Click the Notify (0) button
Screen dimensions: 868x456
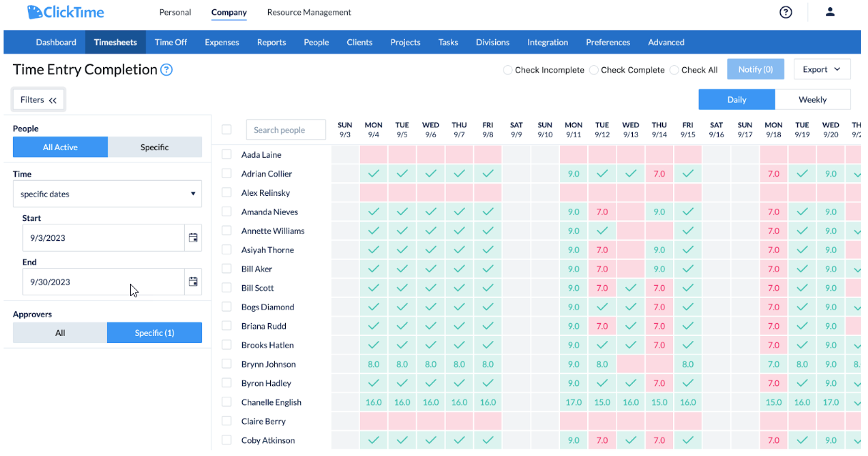(x=755, y=69)
